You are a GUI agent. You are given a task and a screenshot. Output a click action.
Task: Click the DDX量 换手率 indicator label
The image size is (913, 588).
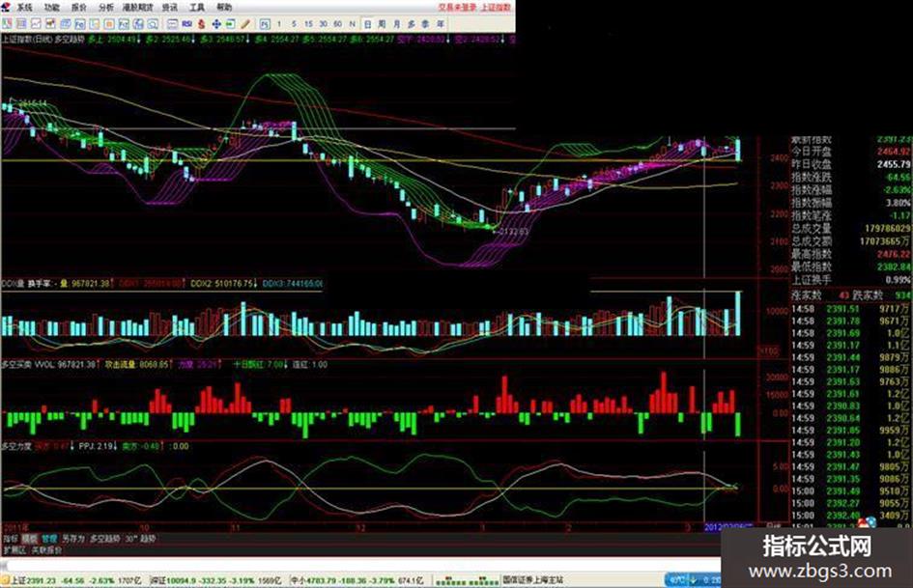pyautogui.click(x=26, y=284)
